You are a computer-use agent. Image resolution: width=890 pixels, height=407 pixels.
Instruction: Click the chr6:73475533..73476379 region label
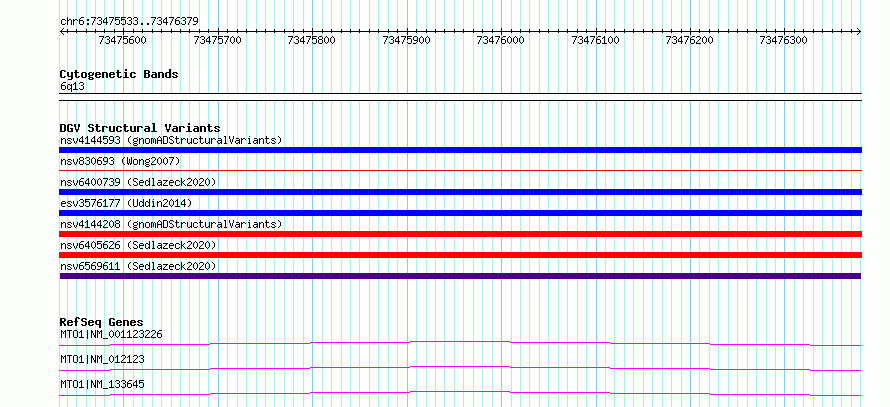click(129, 22)
